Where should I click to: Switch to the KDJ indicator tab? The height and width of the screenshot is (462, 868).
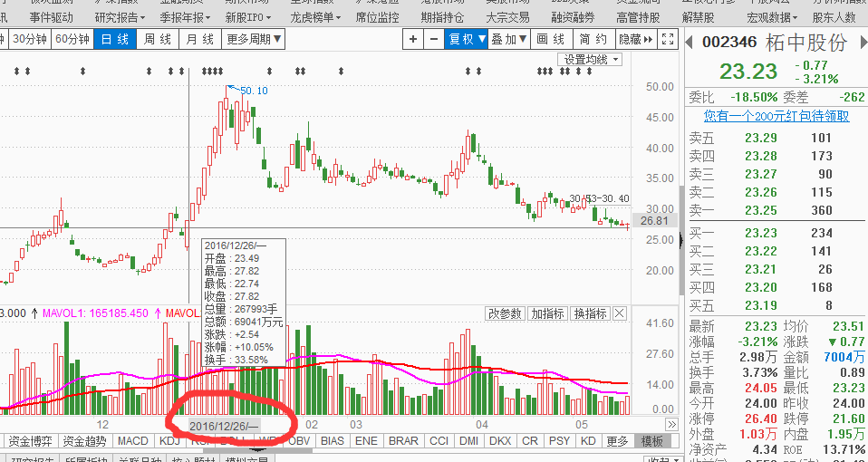[x=170, y=441]
